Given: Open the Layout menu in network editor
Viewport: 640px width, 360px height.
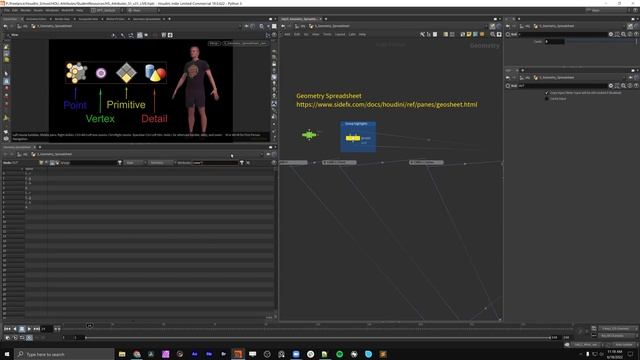Looking at the screenshot, I should coord(340,35).
